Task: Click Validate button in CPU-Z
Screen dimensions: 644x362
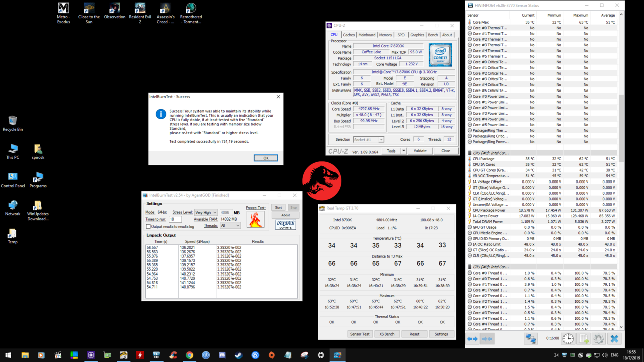Action: [420, 151]
